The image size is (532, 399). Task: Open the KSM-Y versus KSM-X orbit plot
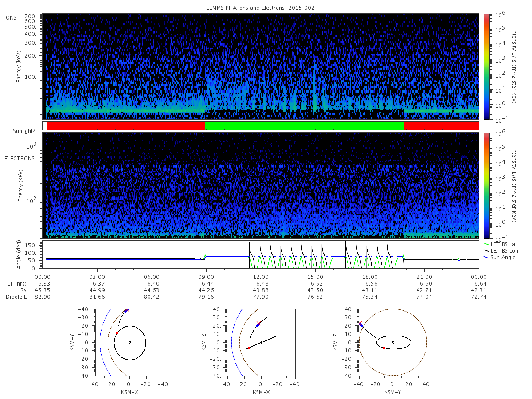point(129,342)
